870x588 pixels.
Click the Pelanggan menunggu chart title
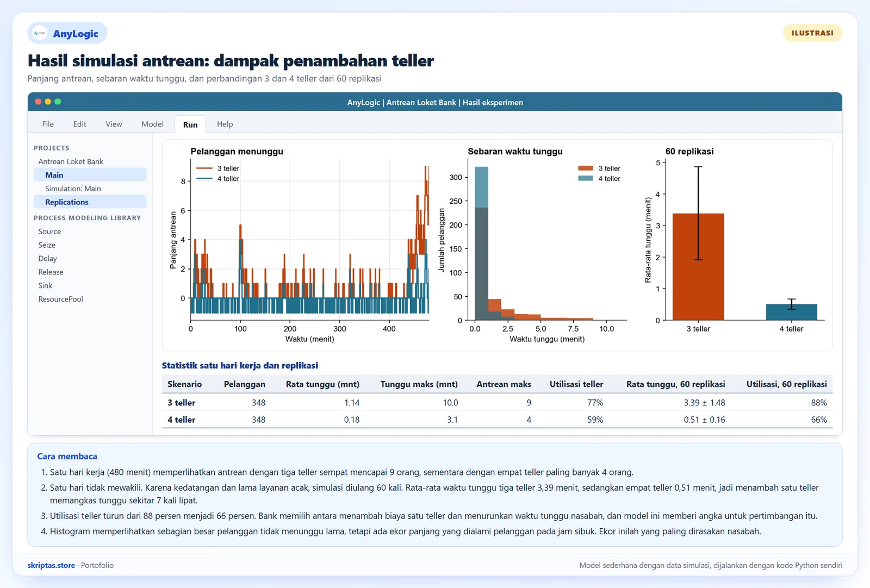237,152
